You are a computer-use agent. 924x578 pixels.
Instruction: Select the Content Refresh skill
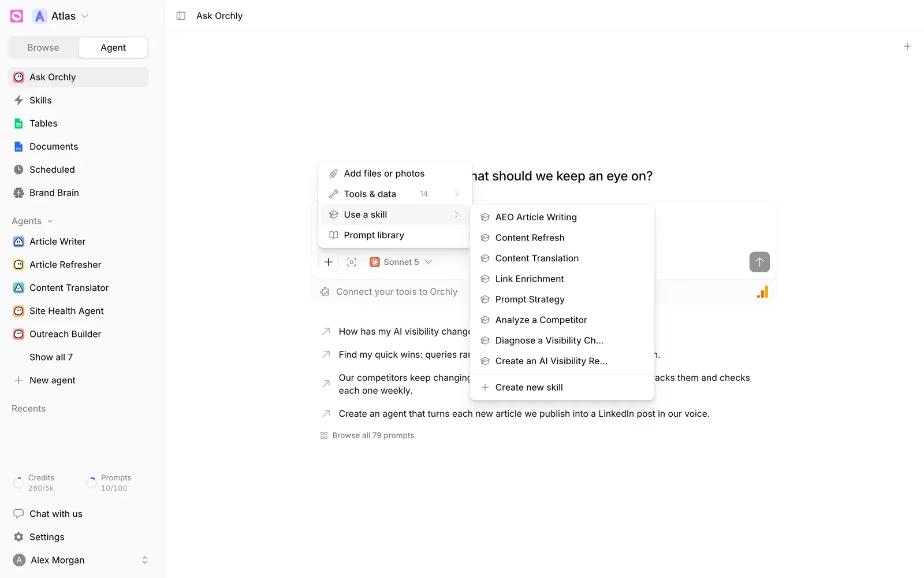tap(562, 238)
